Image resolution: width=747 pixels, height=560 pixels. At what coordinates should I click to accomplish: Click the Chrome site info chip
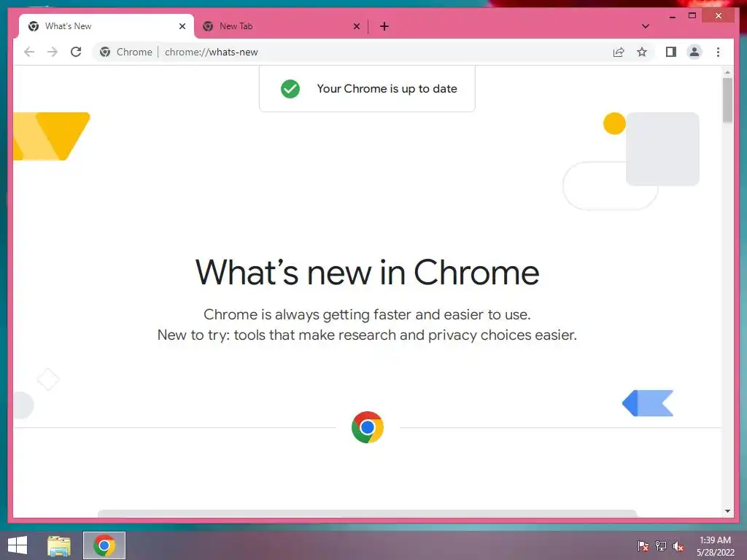pyautogui.click(x=126, y=52)
